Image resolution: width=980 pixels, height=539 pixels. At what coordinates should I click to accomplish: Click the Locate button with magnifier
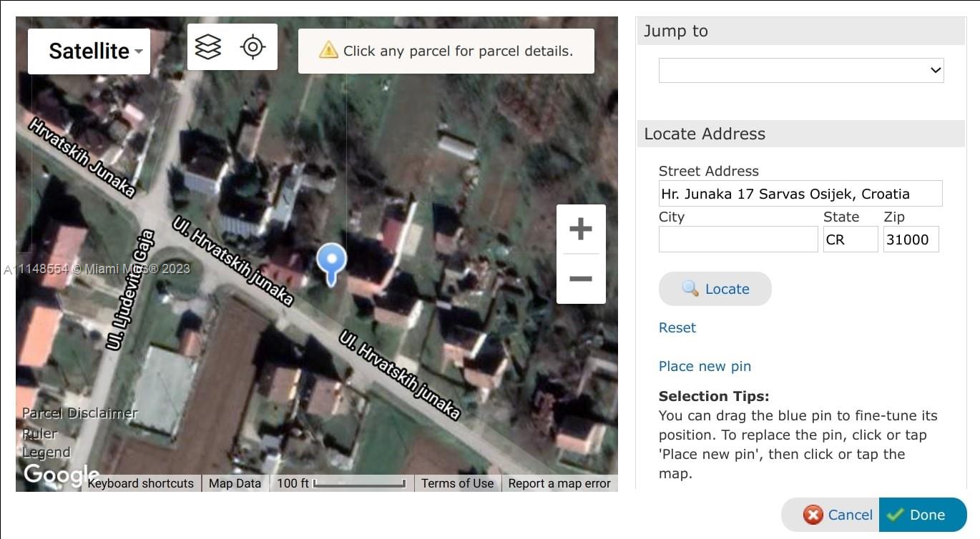tap(715, 289)
